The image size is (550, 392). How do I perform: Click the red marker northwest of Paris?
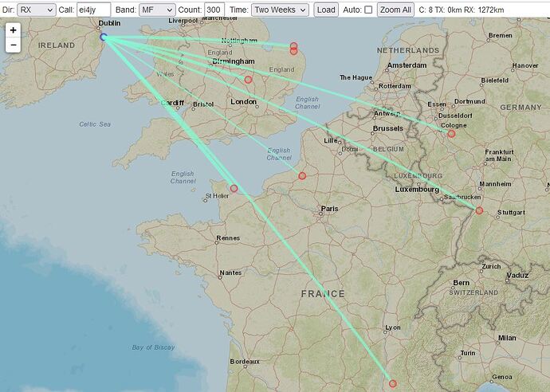tap(302, 176)
